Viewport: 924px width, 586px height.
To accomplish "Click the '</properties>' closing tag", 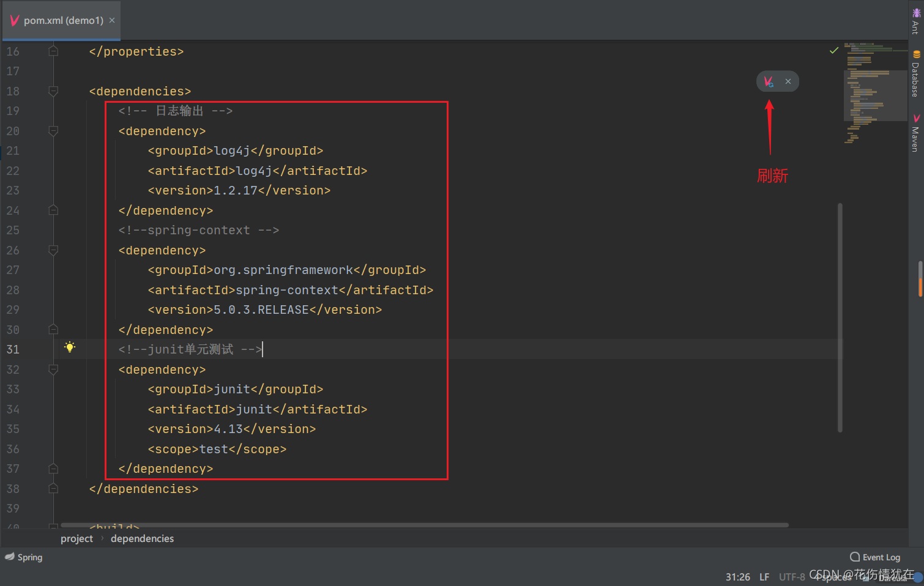I will coord(136,51).
